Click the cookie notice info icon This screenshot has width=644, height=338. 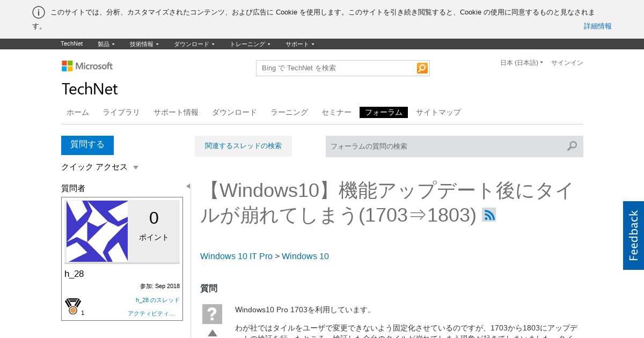(39, 12)
